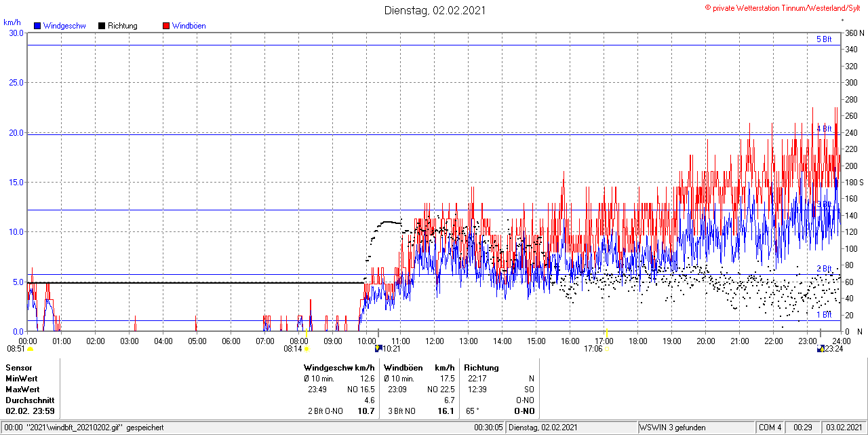Click the '18:00' time axis label
This screenshot has width=868, height=435.
(x=637, y=341)
